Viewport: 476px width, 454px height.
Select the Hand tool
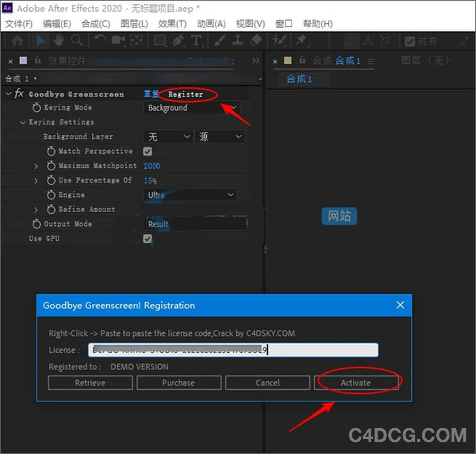pos(59,41)
